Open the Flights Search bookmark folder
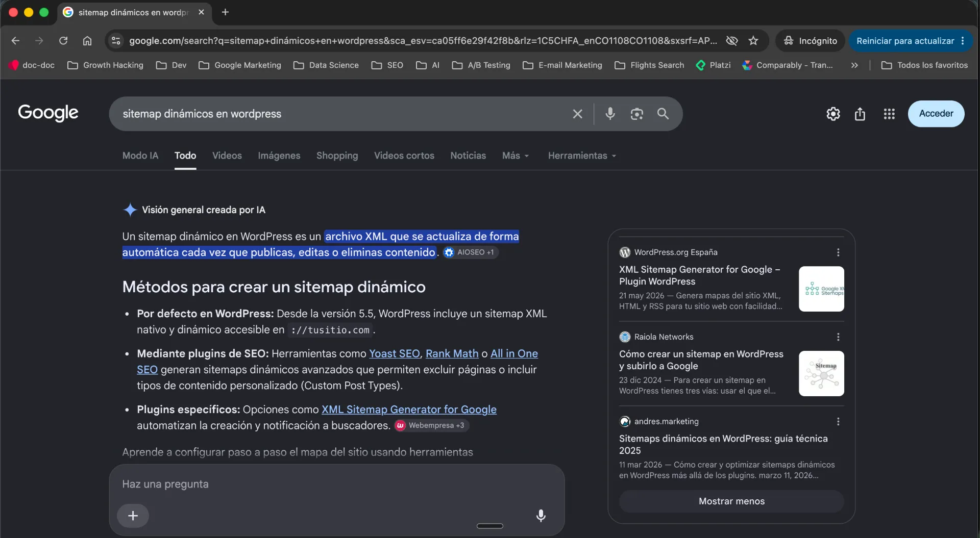Viewport: 980px width, 538px height. point(649,65)
